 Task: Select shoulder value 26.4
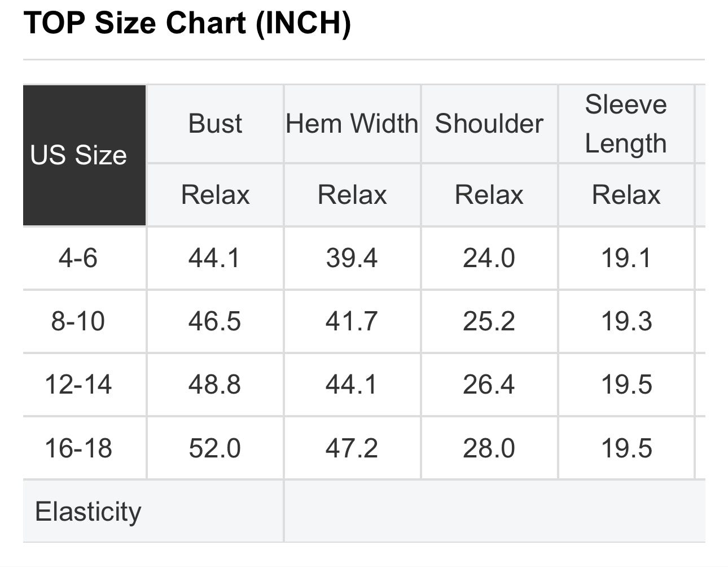tap(489, 385)
